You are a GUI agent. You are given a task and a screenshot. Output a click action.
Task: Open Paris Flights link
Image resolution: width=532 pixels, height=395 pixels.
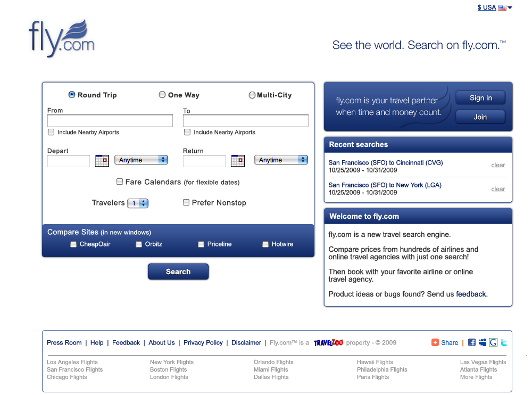pyautogui.click(x=373, y=377)
